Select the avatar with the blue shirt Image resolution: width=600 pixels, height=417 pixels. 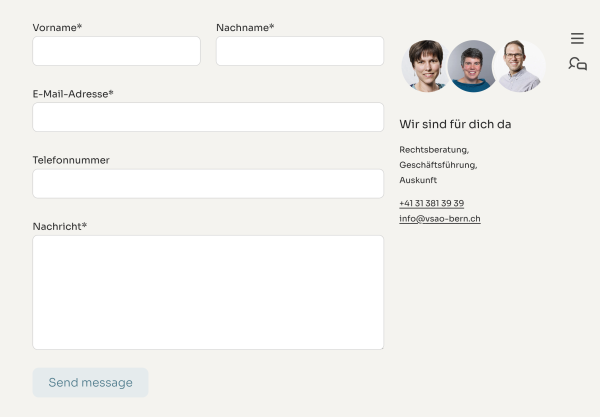[x=473, y=66]
